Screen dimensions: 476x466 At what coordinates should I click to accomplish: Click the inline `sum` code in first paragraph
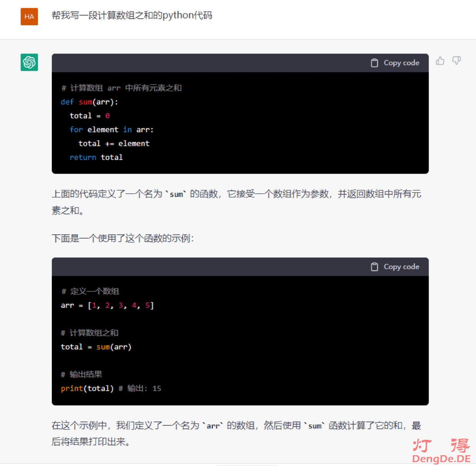[x=177, y=194]
